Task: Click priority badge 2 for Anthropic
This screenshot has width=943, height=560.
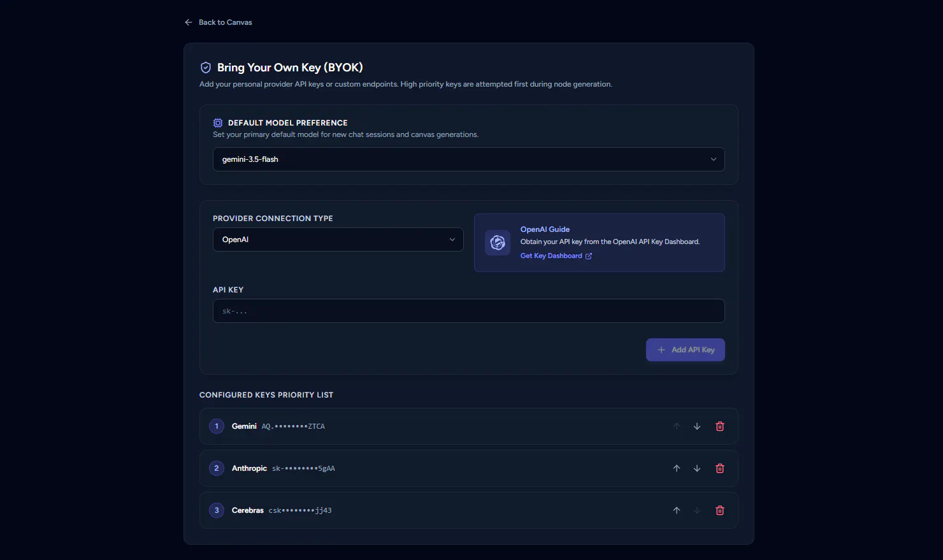Action: (217, 468)
